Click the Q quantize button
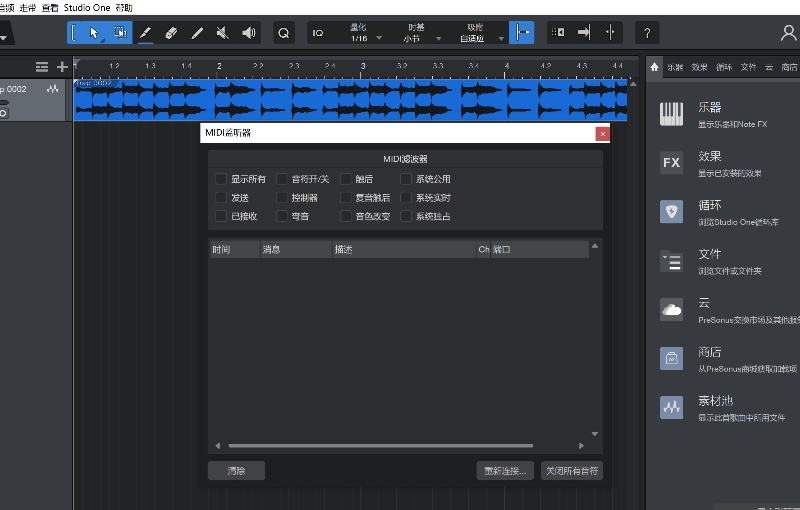 pyautogui.click(x=284, y=33)
